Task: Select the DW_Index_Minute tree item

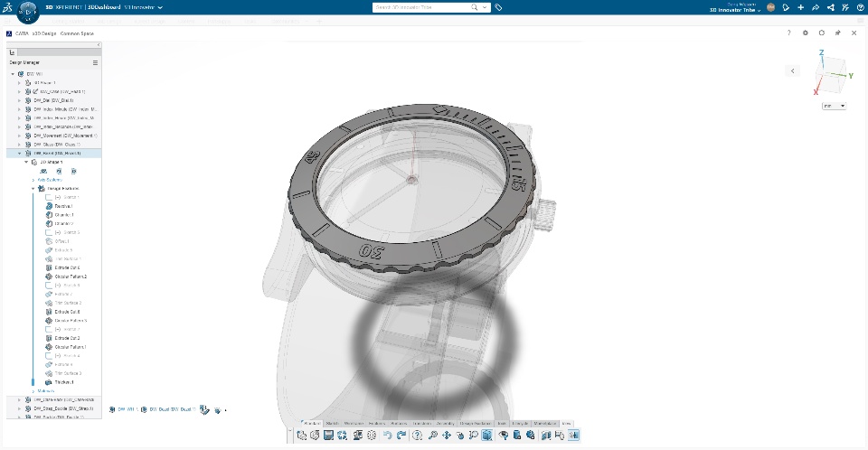Action: (x=65, y=109)
